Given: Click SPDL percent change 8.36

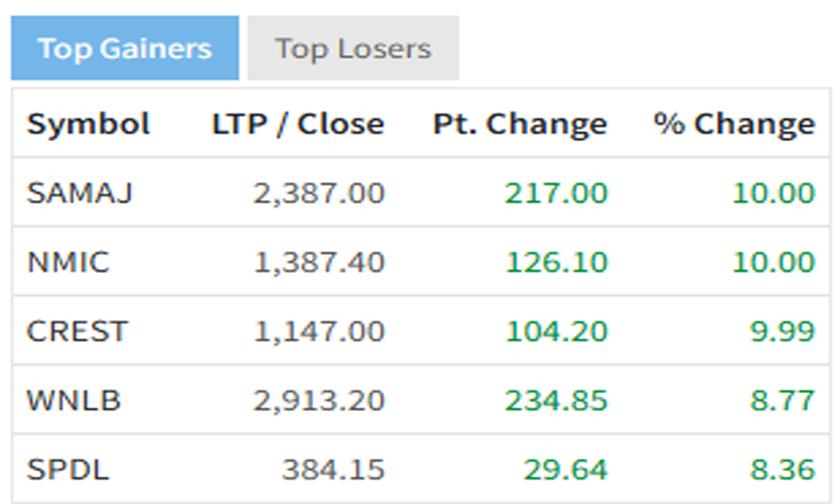Looking at the screenshot, I should 783,470.
